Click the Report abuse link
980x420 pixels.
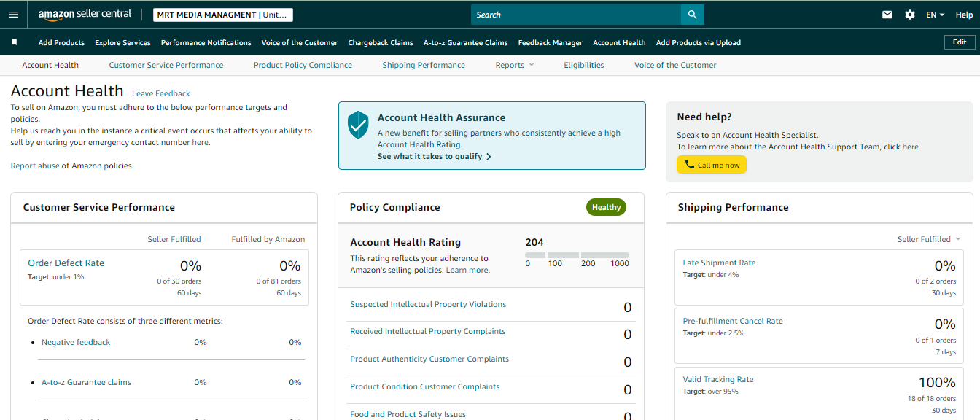click(35, 166)
